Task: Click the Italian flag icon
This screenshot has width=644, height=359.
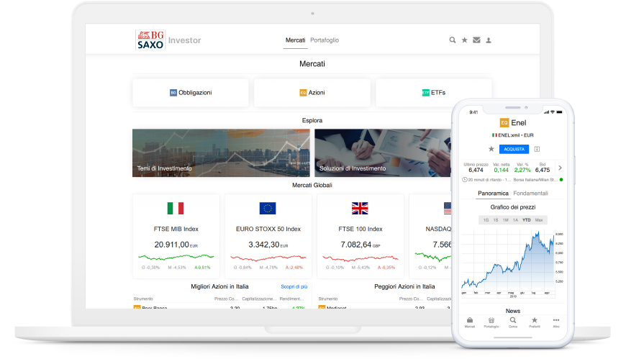Action: (x=176, y=208)
